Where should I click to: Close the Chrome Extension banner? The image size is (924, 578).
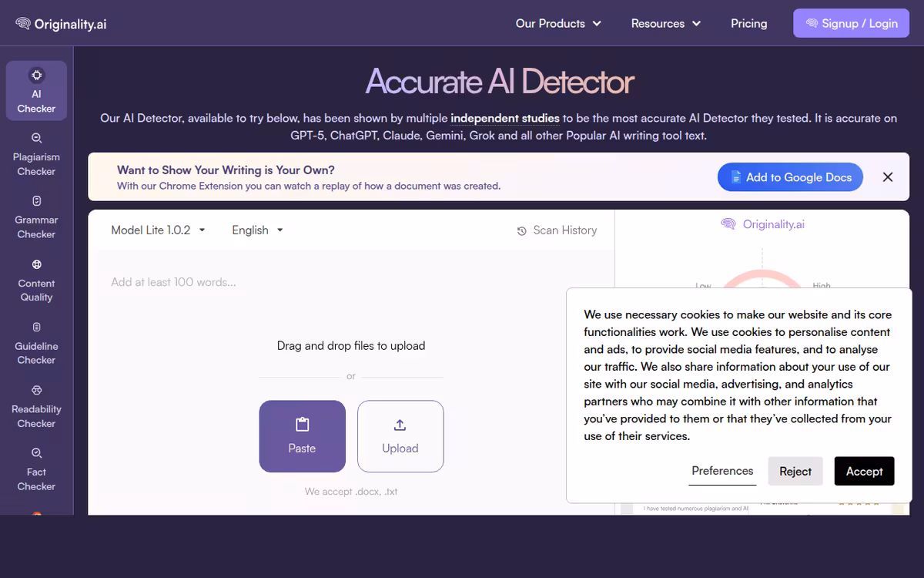[x=887, y=177]
